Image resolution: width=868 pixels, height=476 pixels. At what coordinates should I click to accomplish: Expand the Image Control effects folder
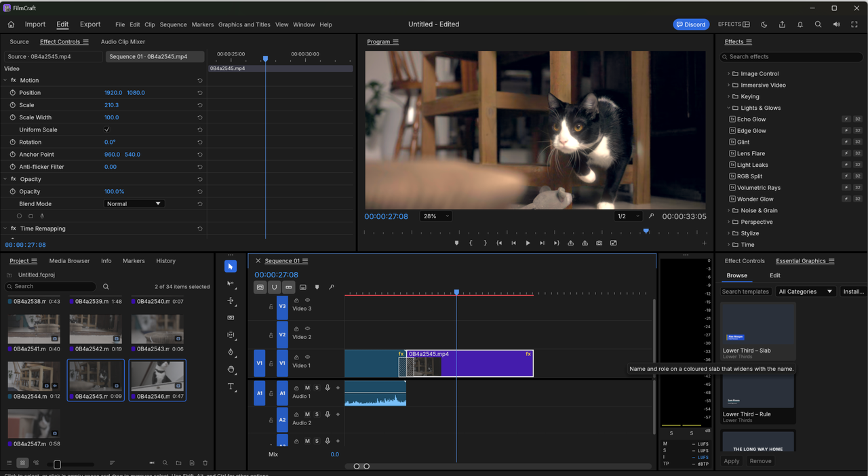pos(729,73)
